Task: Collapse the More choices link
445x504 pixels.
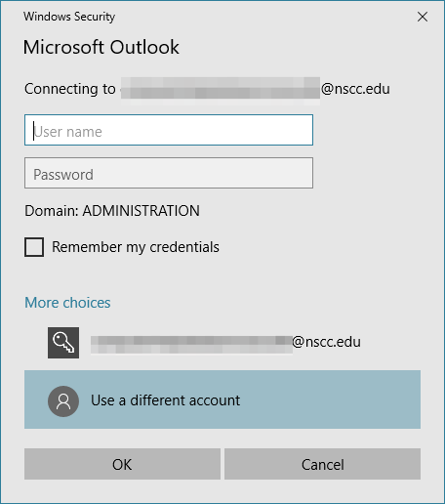Action: coord(67,303)
